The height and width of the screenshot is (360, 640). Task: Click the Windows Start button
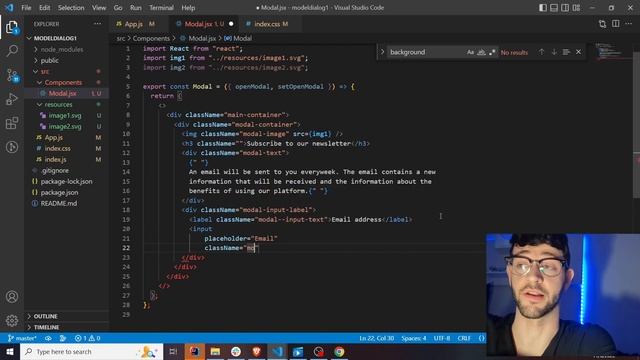[10, 351]
